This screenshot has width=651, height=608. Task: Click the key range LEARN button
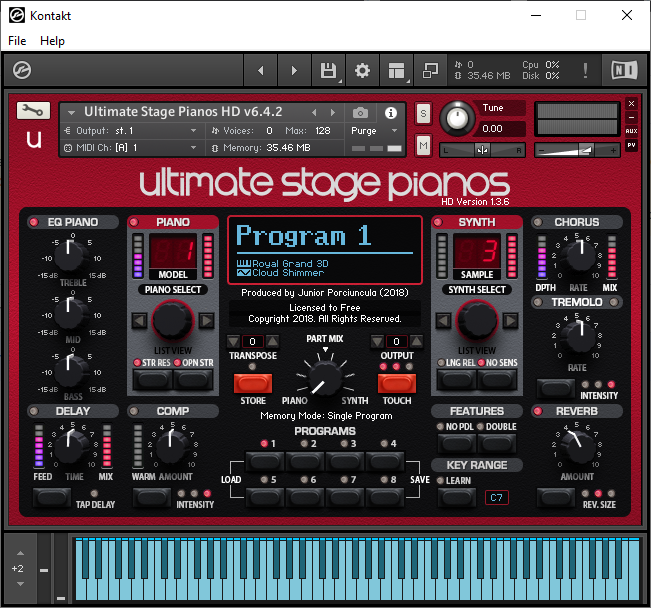457,498
